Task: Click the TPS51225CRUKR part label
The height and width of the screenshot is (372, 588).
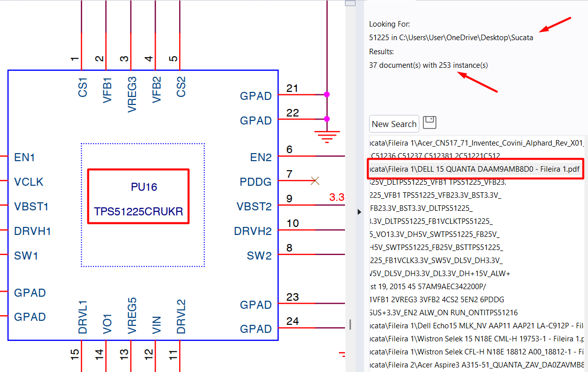Action: point(138,212)
